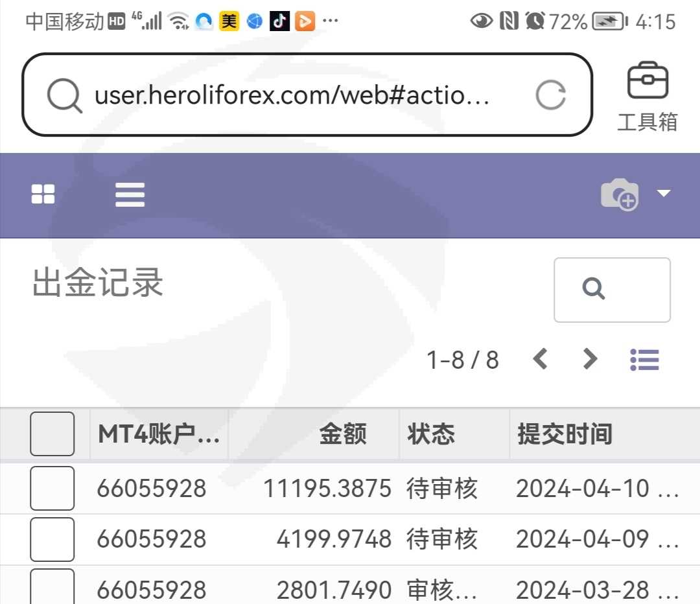Image resolution: width=700 pixels, height=604 pixels.
Task: Tick the select-all header checkbox
Action: [x=52, y=434]
